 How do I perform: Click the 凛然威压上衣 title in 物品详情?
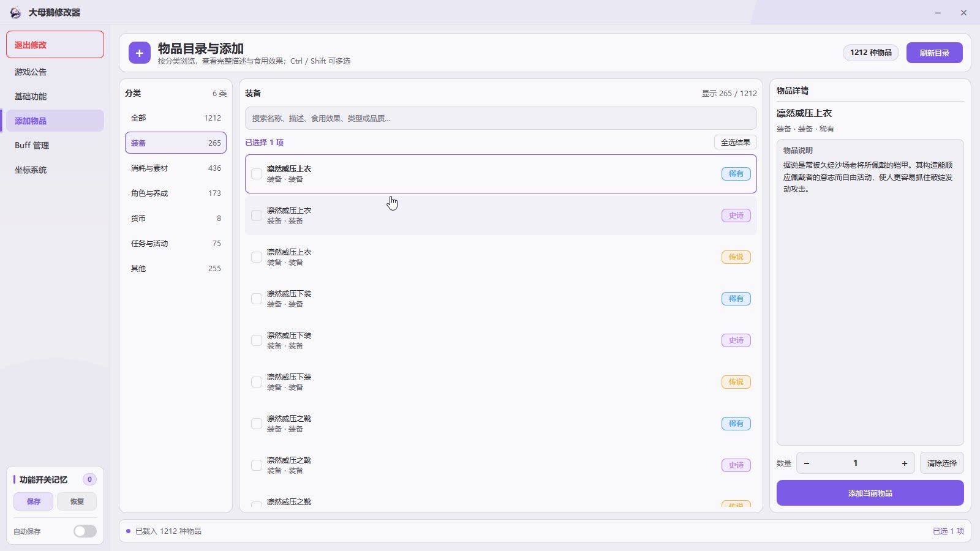click(804, 113)
